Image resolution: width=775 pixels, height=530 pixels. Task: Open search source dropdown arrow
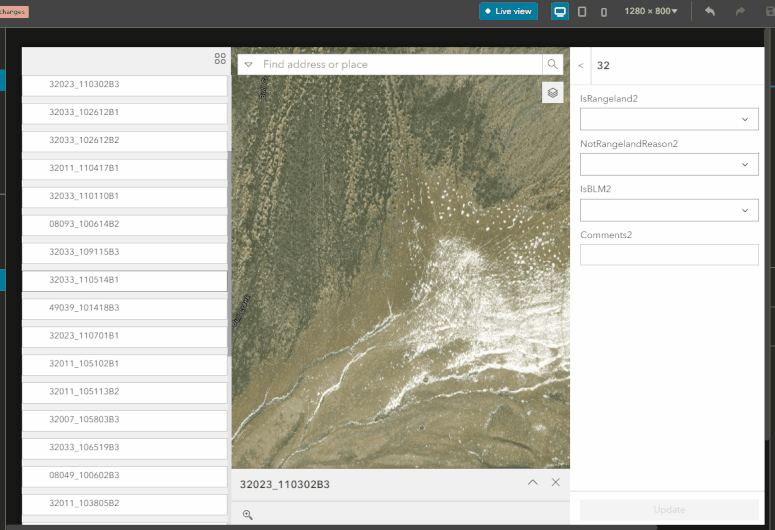pos(249,64)
